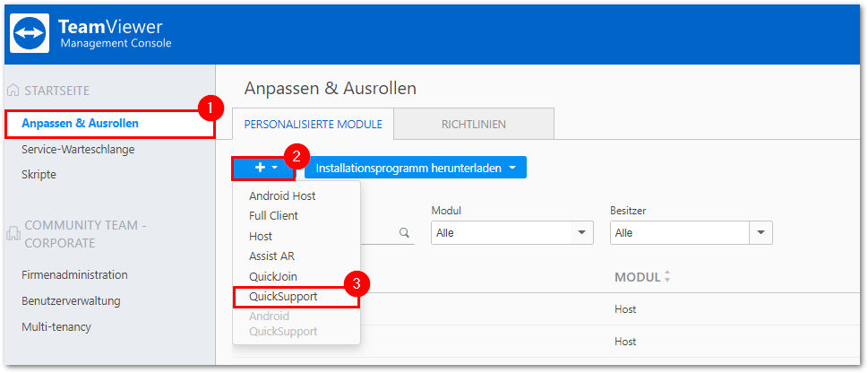868x373 pixels.
Task: Expand the Installationsprogramm herunterladen dropdown
Action: (x=415, y=168)
